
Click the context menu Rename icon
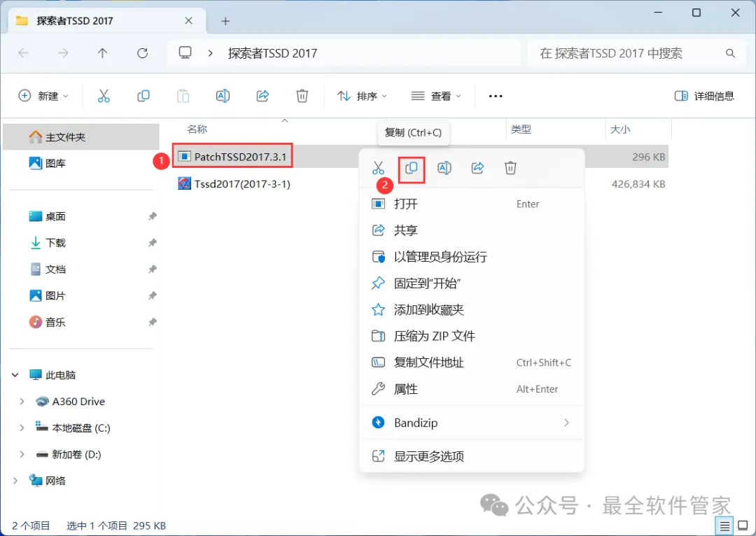tap(444, 168)
